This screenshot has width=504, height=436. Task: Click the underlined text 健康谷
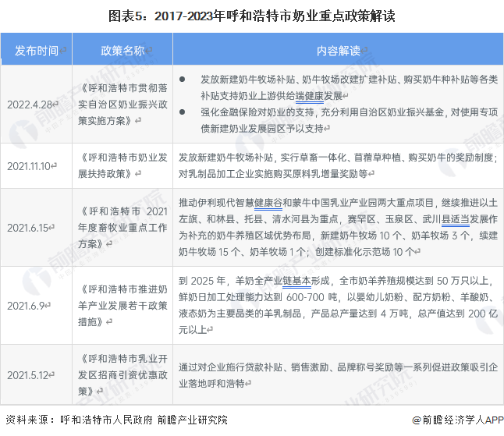[268, 203]
